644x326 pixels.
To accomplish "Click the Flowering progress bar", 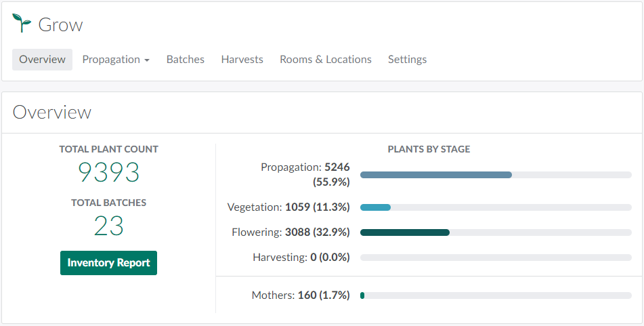I will tap(496, 232).
